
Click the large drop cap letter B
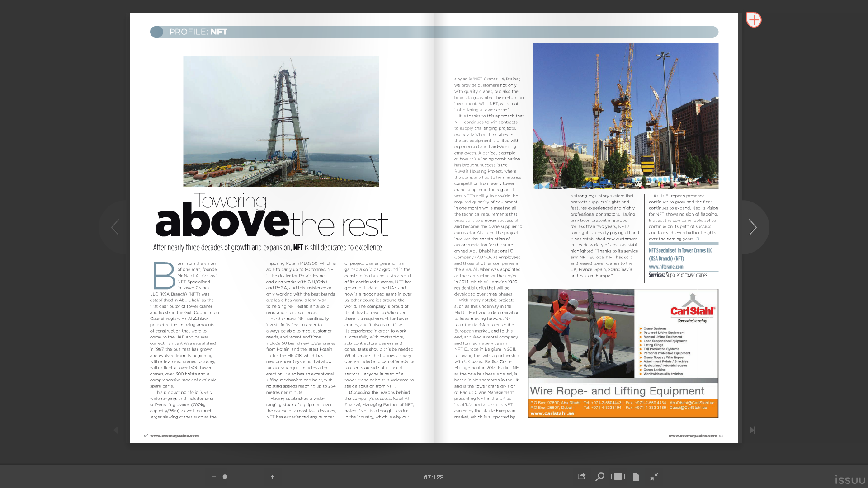coord(164,276)
